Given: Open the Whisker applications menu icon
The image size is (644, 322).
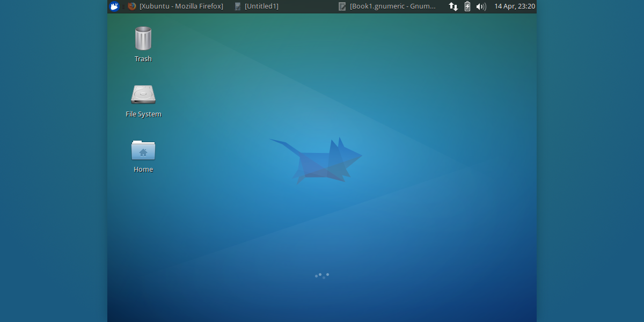Looking at the screenshot, I should pos(114,6).
